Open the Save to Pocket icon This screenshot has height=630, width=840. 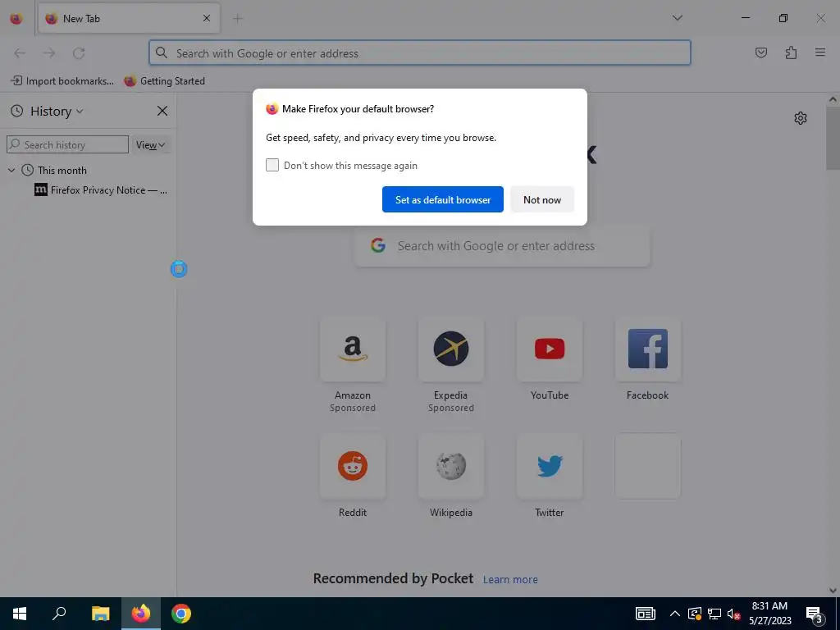point(760,52)
